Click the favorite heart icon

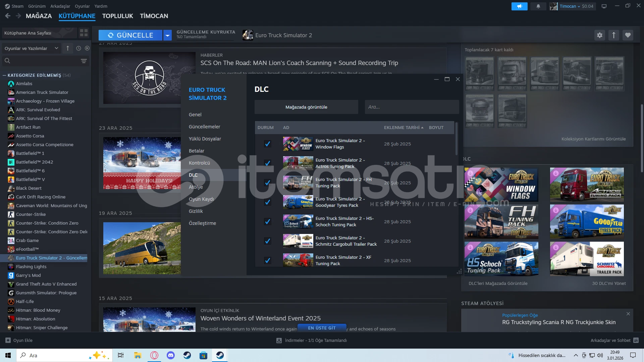[628, 35]
